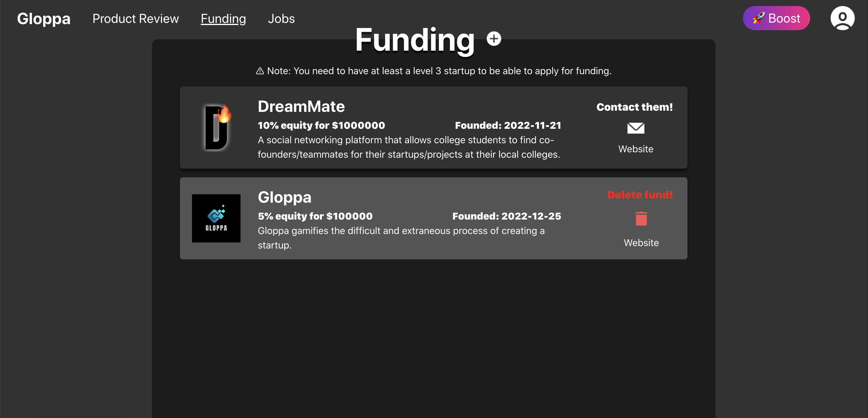
Task: Click '10% equity for $1000000' text
Action: (x=321, y=125)
